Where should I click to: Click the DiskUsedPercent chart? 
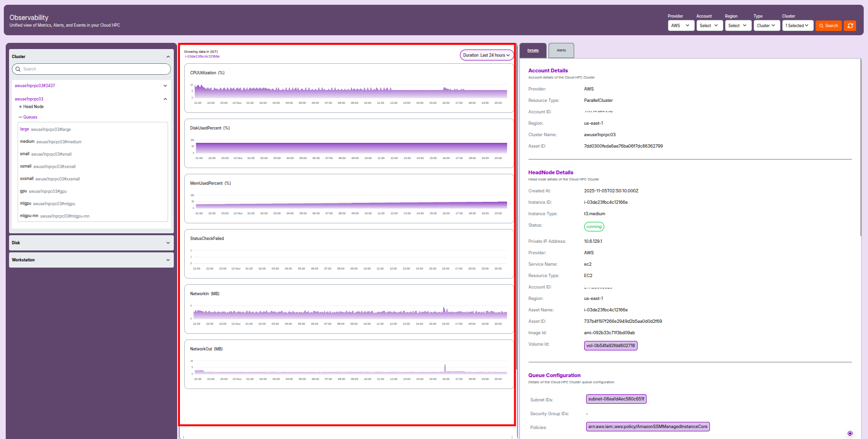349,143
